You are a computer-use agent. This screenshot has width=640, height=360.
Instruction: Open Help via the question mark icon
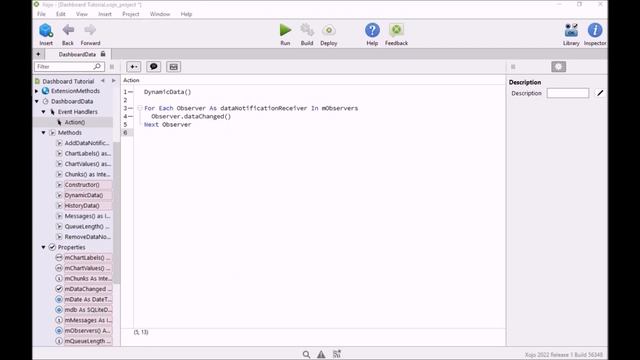tap(372, 30)
